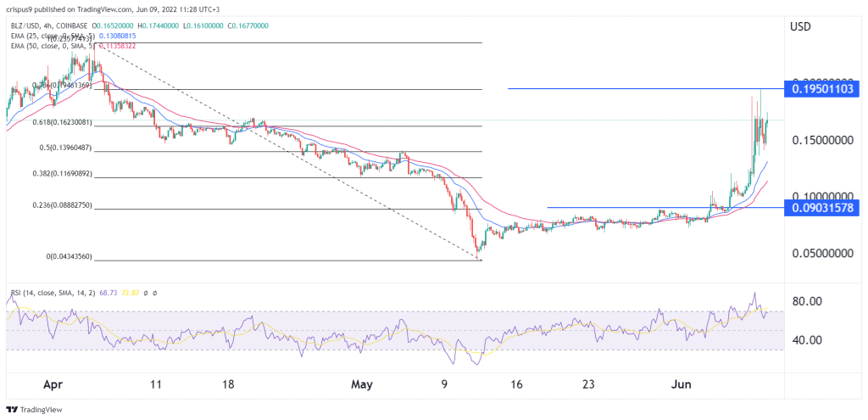The width and height of the screenshot is (868, 420).
Task: Click the TradingView logo at bottom left
Action: 34,410
